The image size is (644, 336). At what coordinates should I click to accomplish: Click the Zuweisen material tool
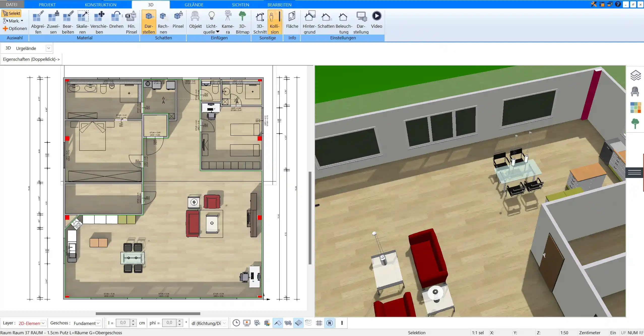53,22
